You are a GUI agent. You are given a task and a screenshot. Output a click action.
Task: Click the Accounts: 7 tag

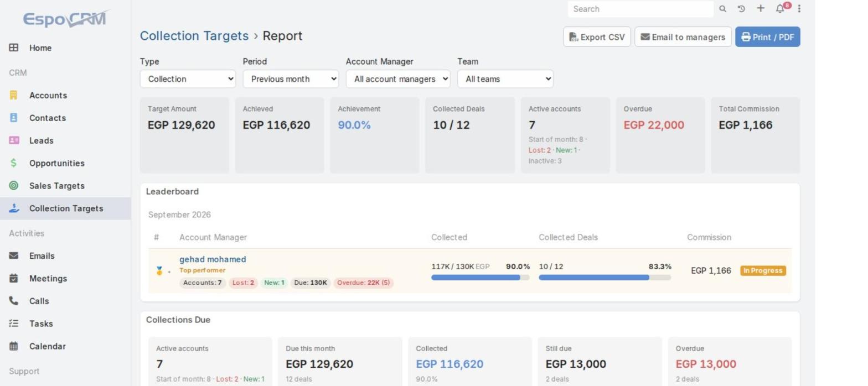click(x=203, y=283)
